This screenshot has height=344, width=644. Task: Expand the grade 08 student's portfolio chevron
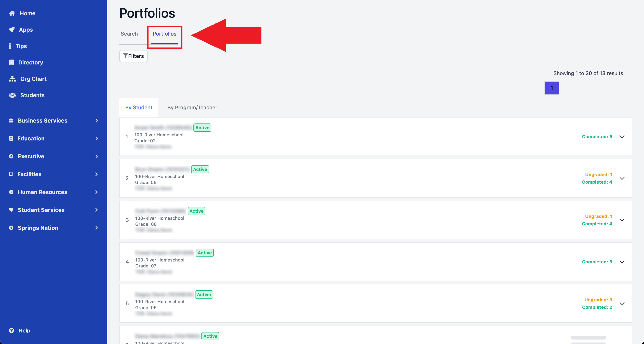(x=622, y=220)
